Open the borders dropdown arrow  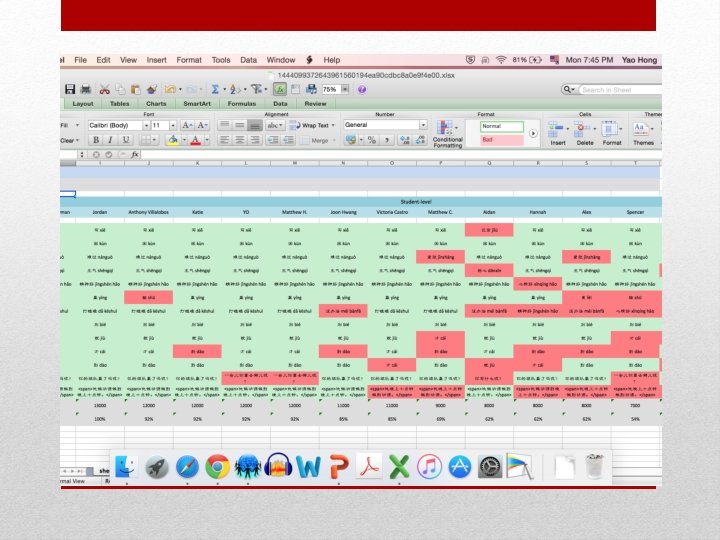[x=154, y=140]
